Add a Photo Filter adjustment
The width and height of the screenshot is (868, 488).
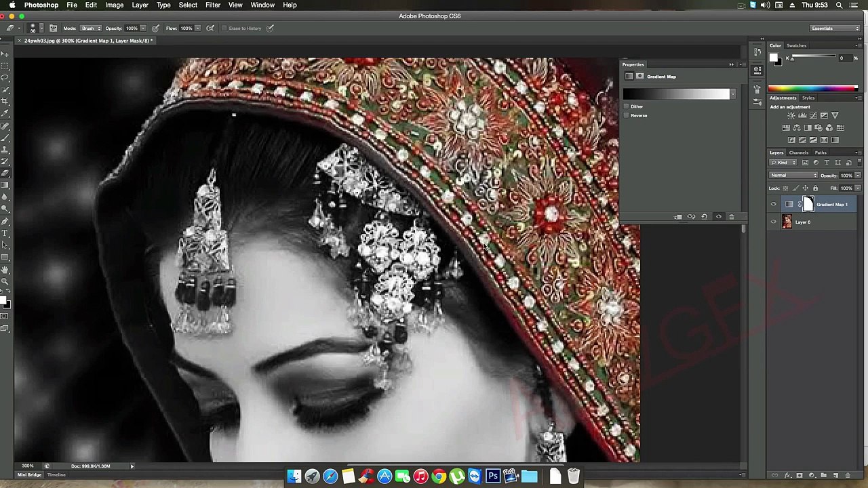[x=818, y=128]
